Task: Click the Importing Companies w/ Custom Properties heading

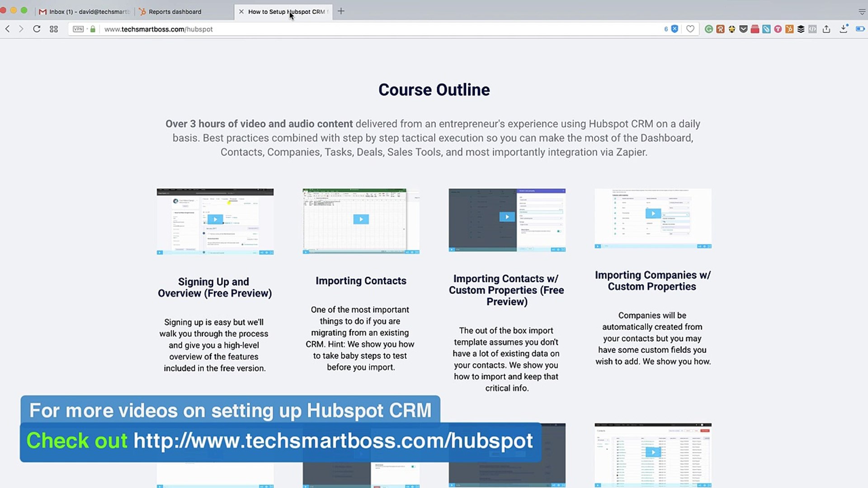Action: [x=652, y=281]
